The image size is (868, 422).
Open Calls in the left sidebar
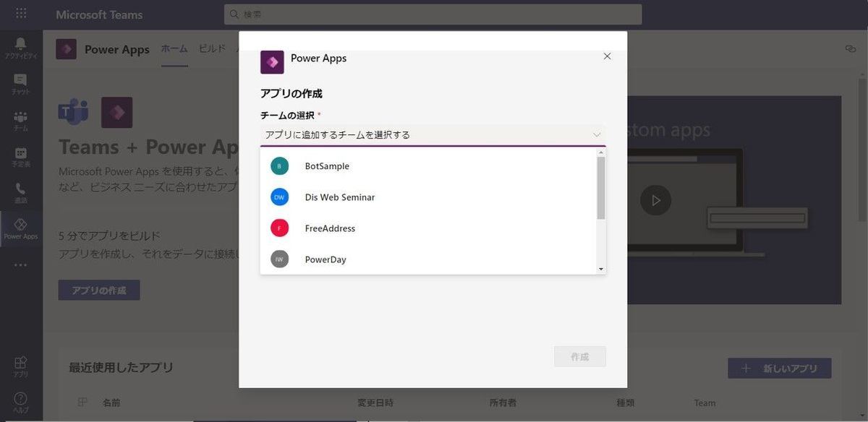[x=21, y=193]
